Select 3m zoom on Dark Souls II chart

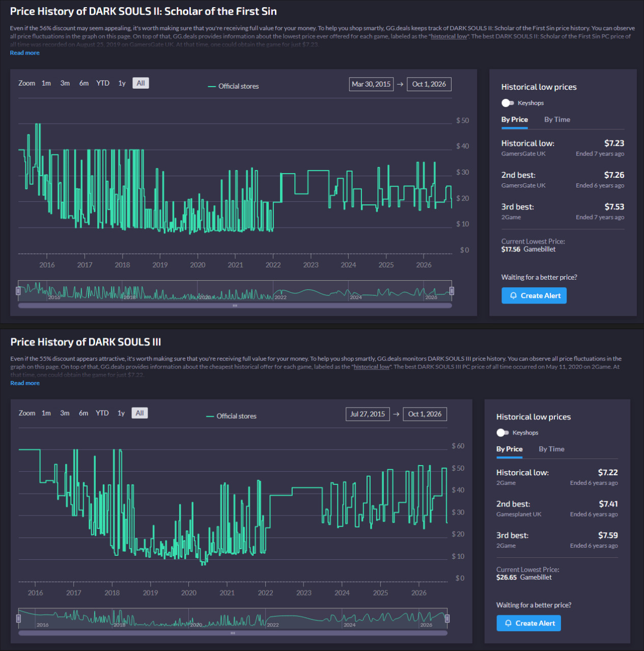(65, 83)
